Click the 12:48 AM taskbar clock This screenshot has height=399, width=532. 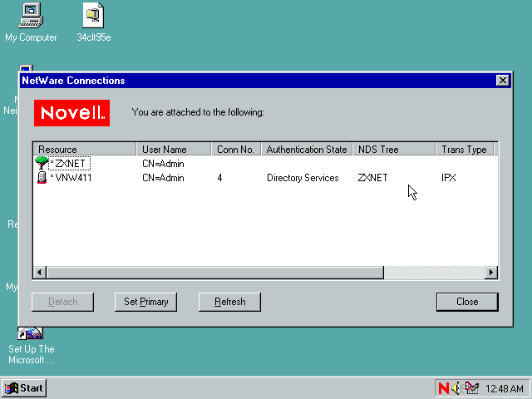coord(505,388)
